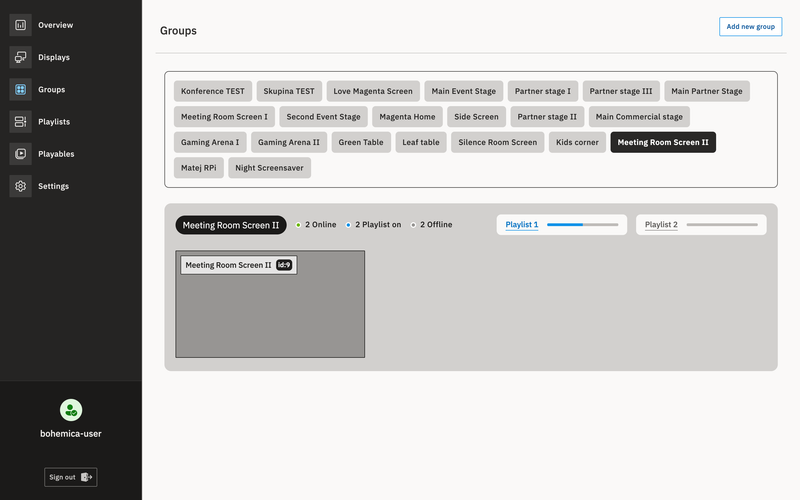
Task: Pick Partner stage III group
Action: tap(621, 91)
